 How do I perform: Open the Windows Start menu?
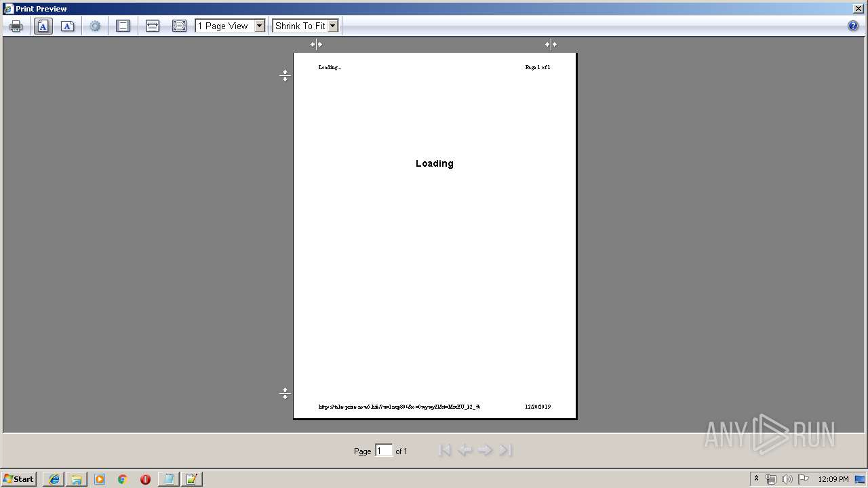click(19, 479)
